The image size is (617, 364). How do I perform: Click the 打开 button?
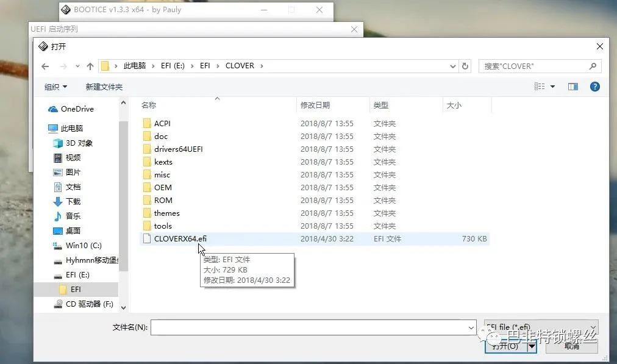[x=505, y=346]
